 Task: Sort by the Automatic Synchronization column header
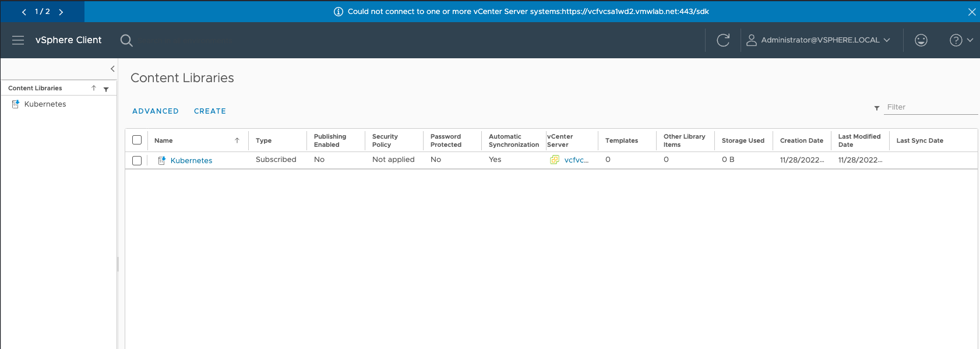tap(514, 140)
